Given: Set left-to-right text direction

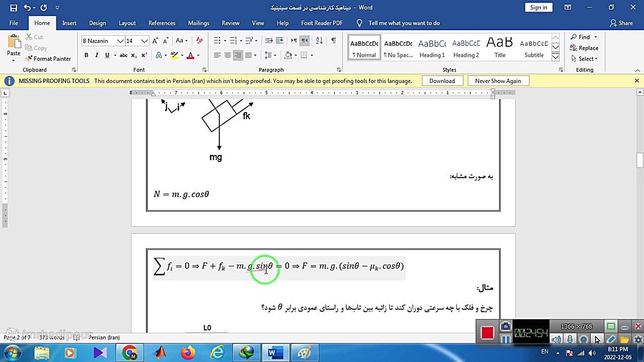Looking at the screenshot, I should [x=294, y=41].
